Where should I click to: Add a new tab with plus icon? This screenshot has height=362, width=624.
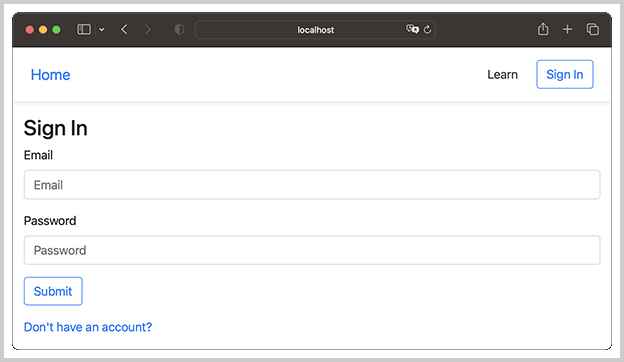pos(567,29)
